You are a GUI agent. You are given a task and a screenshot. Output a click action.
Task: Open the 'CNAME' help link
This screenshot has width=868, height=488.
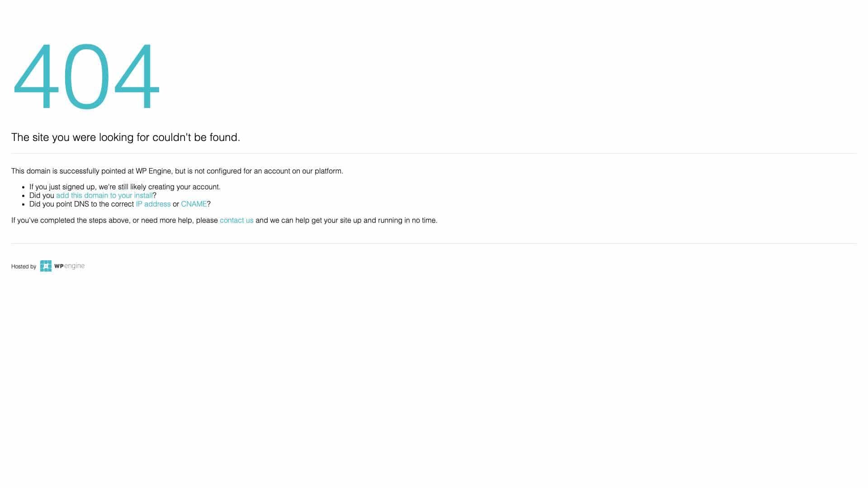(x=193, y=204)
